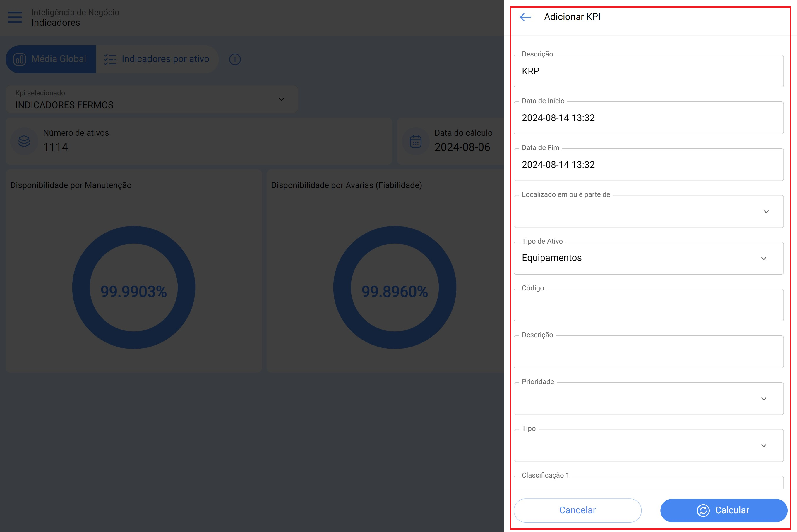Click the calendar icon beside Data do cálculo

(415, 142)
